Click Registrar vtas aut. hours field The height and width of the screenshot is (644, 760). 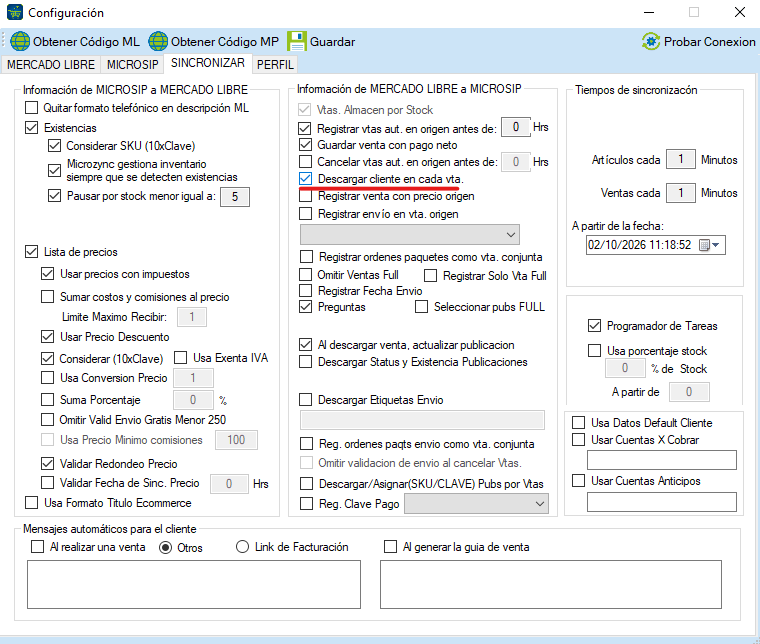[515, 127]
